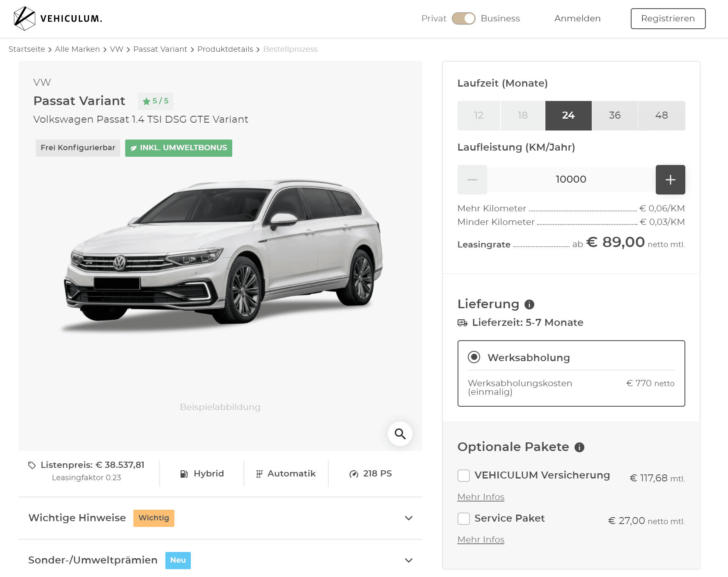The width and height of the screenshot is (728, 577).
Task: Open Alle Marken breadcrumb
Action: pyautogui.click(x=77, y=49)
